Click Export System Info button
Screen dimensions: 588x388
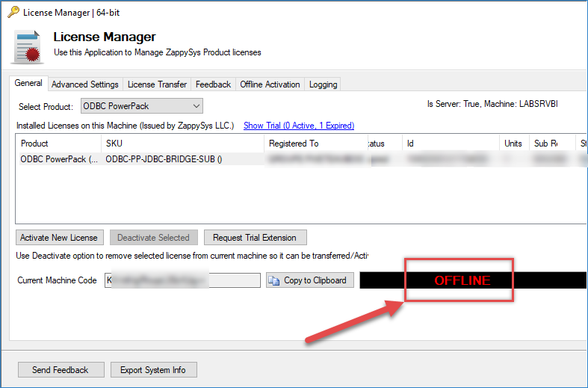click(x=153, y=369)
